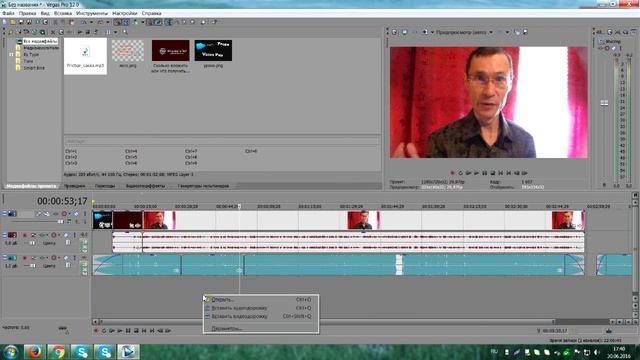Click Stop in the timeline transport bar
Image resolution: width=640 pixels, height=360 pixels.
136,331
